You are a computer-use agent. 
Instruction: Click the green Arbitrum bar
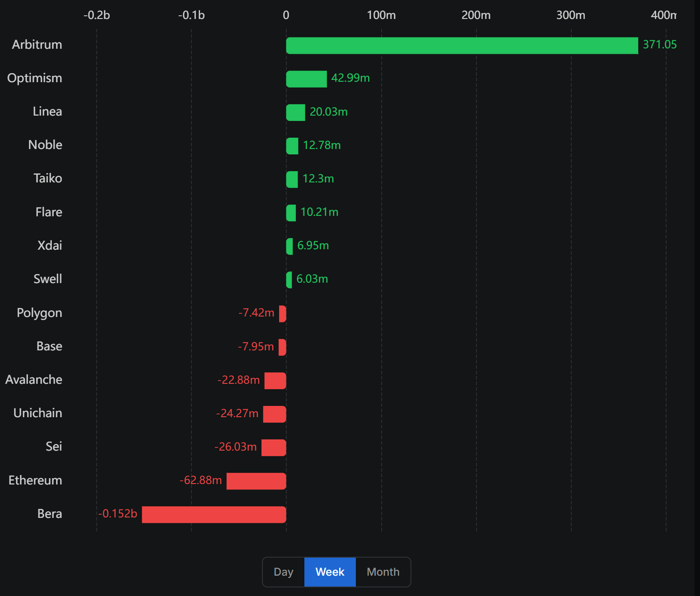[462, 46]
